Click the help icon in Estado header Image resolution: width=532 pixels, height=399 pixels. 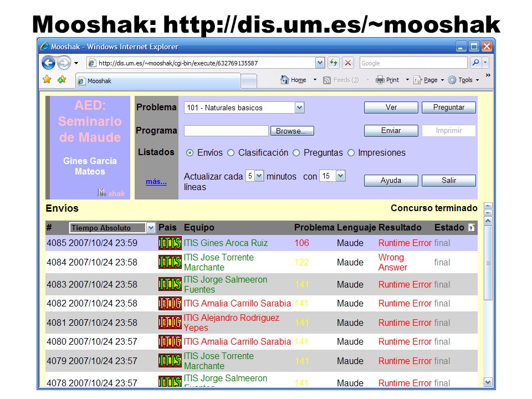coord(471,228)
